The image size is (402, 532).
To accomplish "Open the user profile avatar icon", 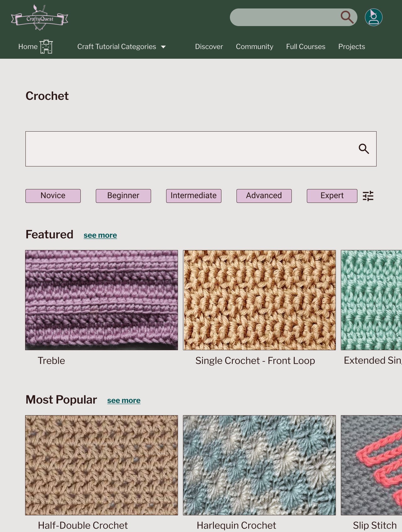I will [x=373, y=17].
